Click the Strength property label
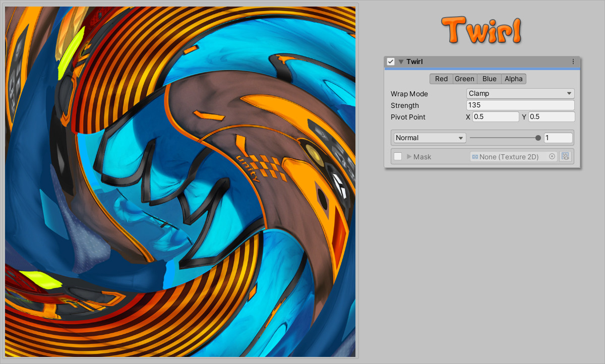The width and height of the screenshot is (605, 364). click(405, 105)
